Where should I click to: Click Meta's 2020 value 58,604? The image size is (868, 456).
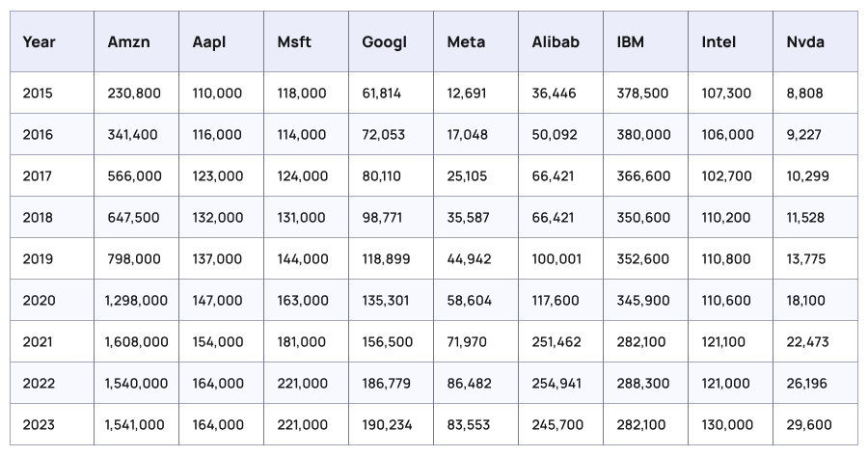[470, 301]
